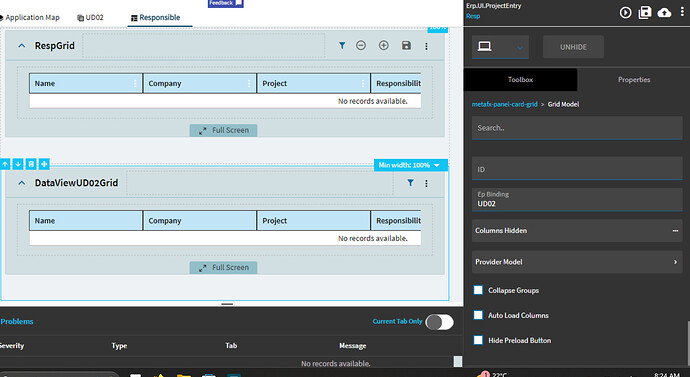Click the filter icon in RespGrid header

(342, 45)
